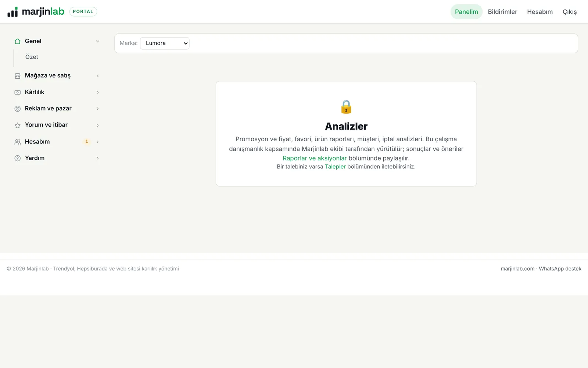This screenshot has height=368, width=588.
Task: Open Hesabım in top navigation
Action: point(540,12)
